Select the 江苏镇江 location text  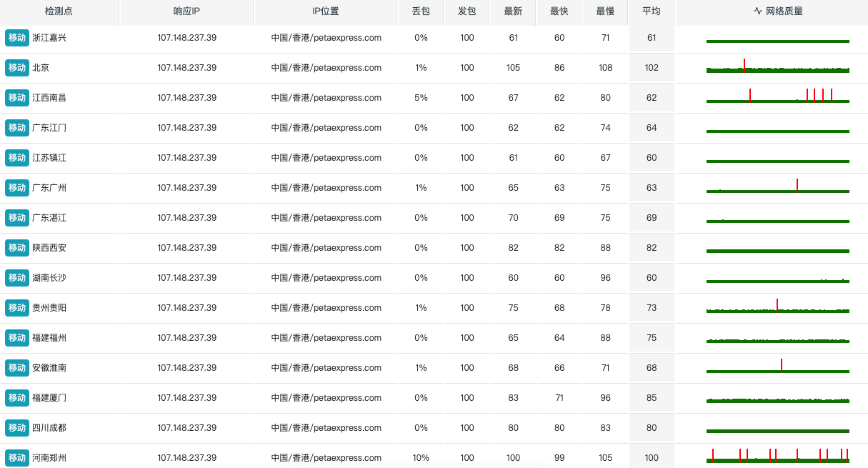click(x=49, y=158)
